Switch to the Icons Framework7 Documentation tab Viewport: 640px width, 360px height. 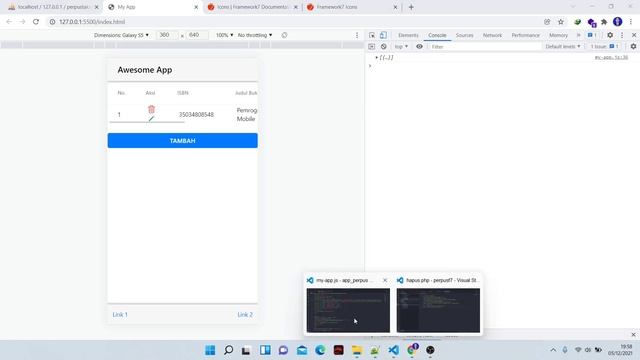tap(252, 7)
